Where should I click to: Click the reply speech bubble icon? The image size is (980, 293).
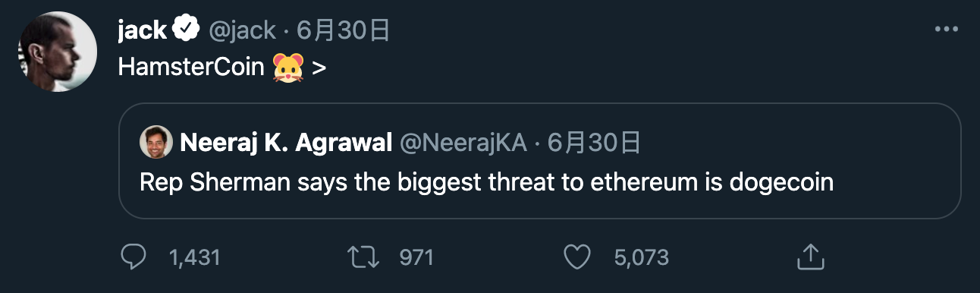click(x=133, y=257)
